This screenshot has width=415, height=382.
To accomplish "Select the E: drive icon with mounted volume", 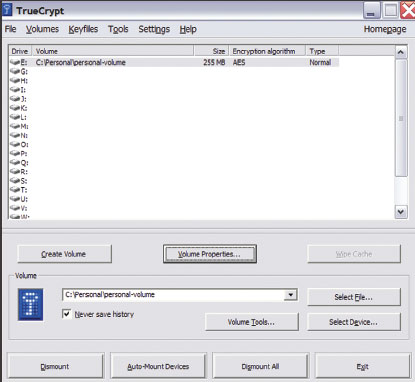I will pos(15,62).
